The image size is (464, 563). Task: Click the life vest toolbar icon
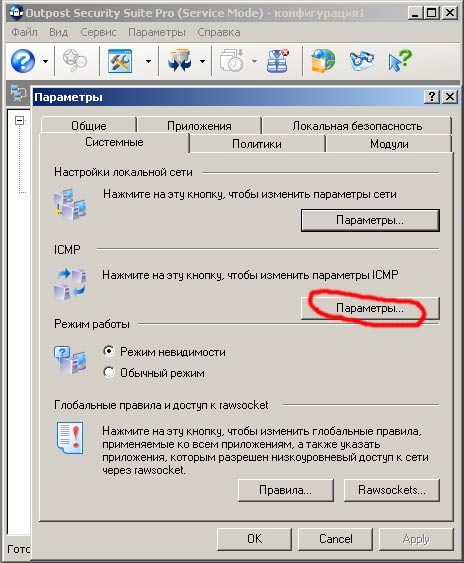pos(278,61)
